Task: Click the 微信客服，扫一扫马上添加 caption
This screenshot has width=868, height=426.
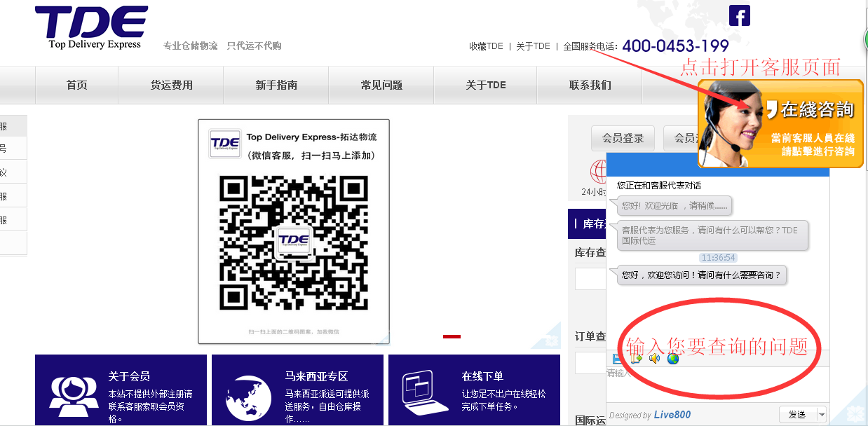Action: coord(311,155)
